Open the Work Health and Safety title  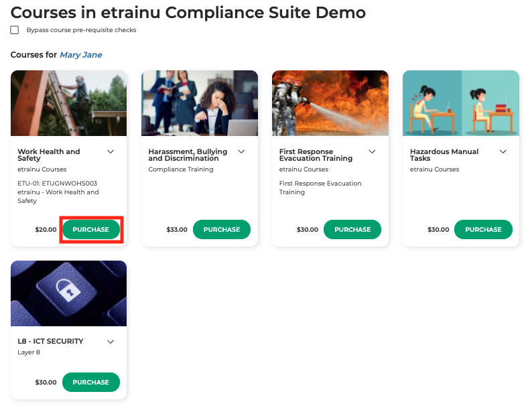pyautogui.click(x=49, y=155)
